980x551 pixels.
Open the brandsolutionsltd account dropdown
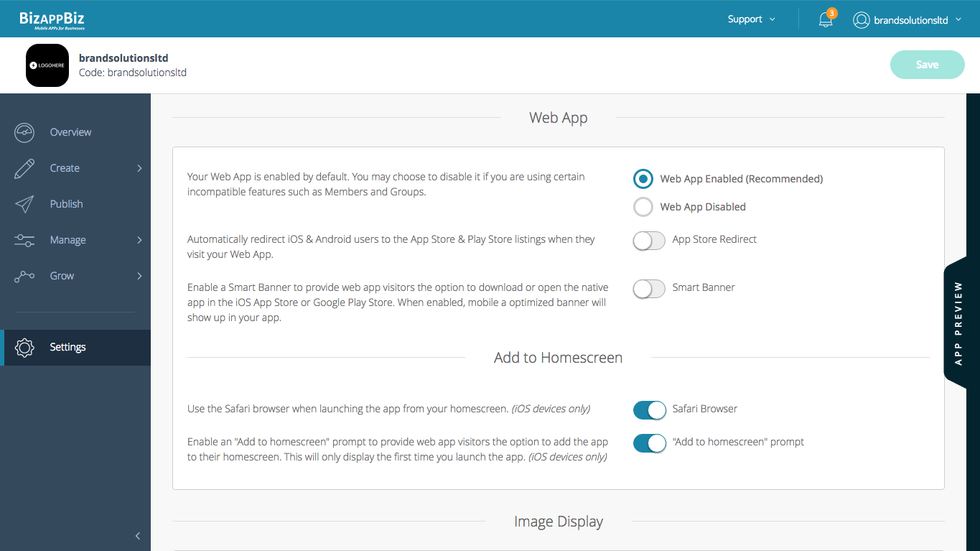click(907, 20)
